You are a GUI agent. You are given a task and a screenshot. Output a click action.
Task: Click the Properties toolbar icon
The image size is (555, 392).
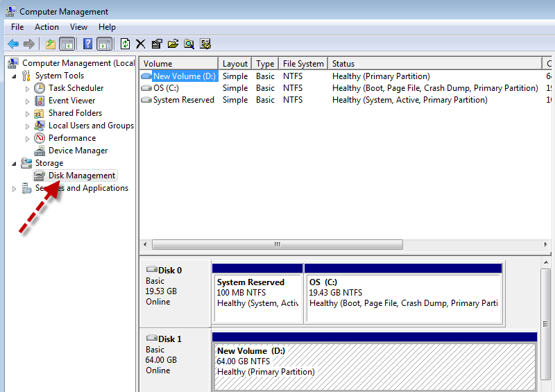tap(157, 44)
